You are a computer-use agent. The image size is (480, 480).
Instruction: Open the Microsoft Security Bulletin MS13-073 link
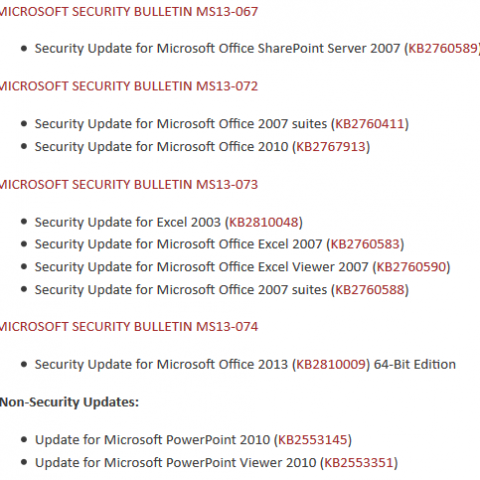(x=129, y=185)
